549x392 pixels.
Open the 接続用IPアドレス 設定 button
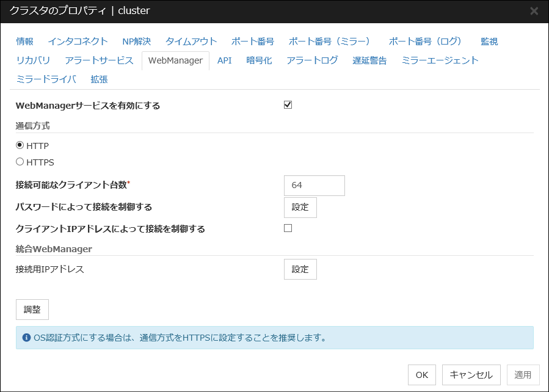pos(300,269)
